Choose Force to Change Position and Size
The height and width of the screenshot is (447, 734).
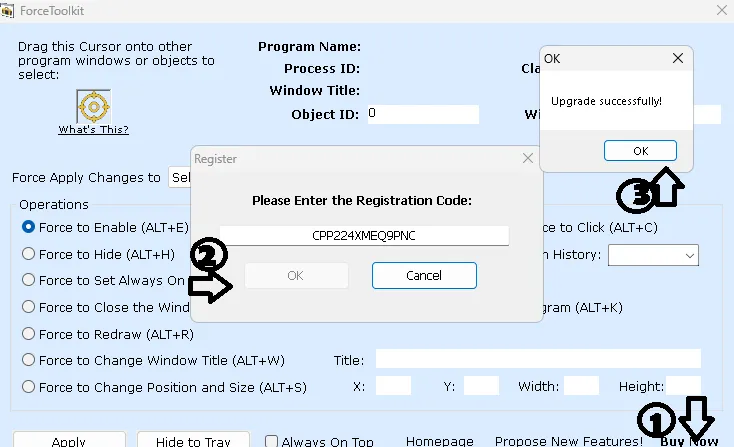28,387
